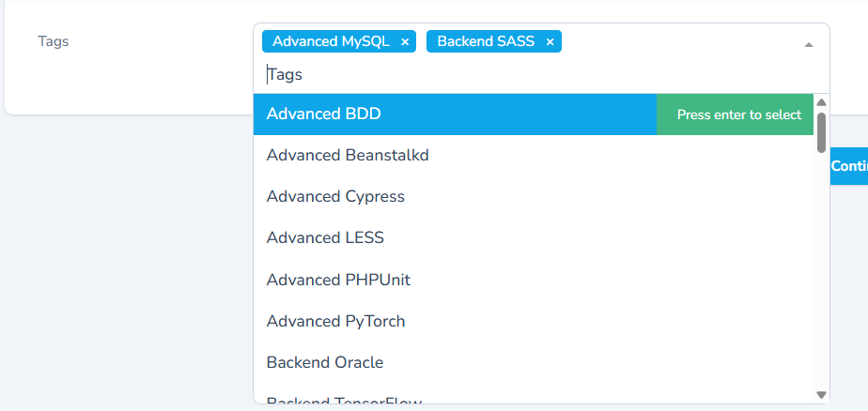Image resolution: width=868 pixels, height=411 pixels.
Task: Click the Tags field label
Action: 53,41
